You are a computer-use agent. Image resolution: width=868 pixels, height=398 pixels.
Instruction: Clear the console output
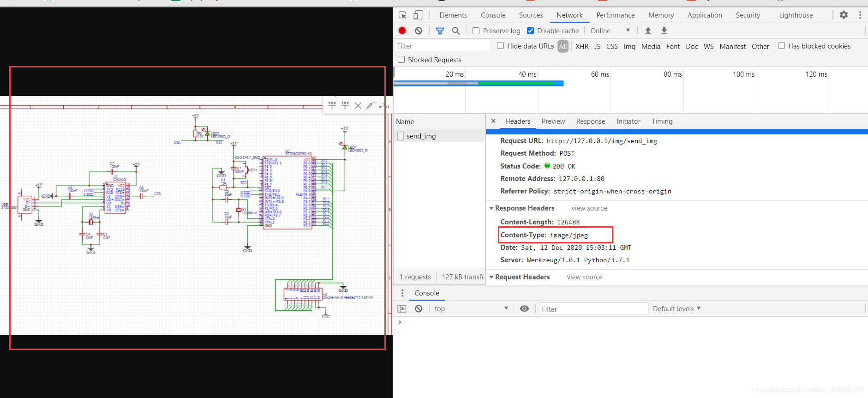pos(419,308)
